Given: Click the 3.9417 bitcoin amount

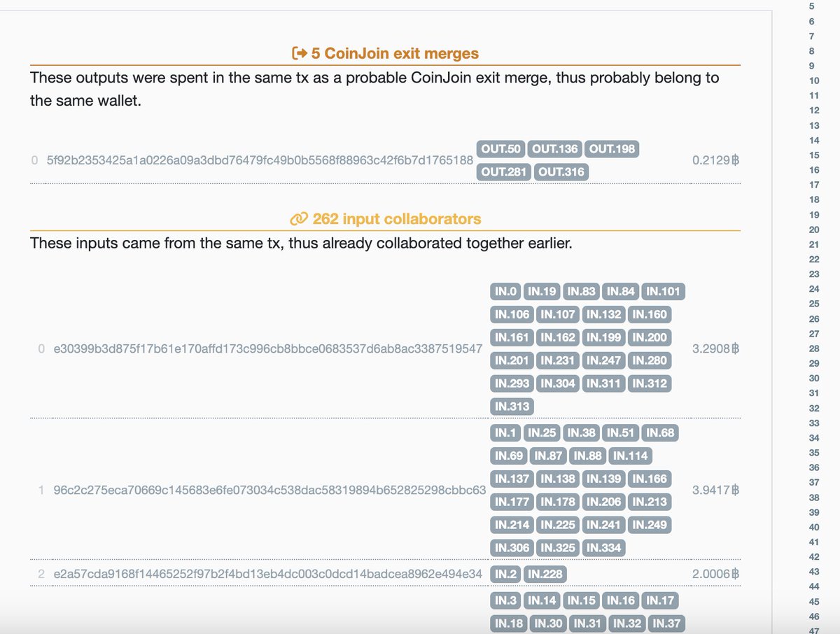Looking at the screenshot, I should [715, 491].
